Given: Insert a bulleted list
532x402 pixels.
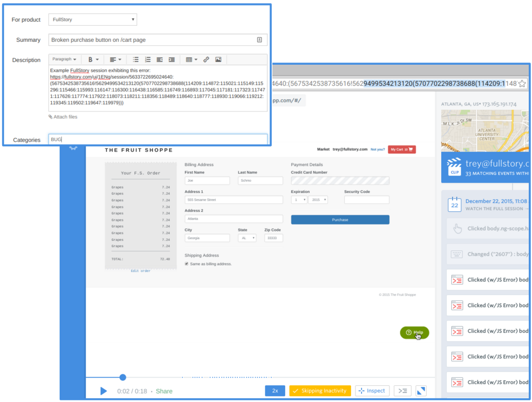Looking at the screenshot, I should coord(136,60).
